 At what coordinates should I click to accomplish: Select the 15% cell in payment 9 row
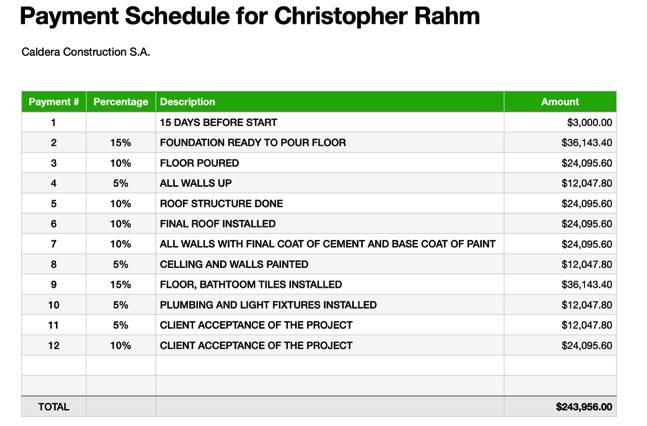coord(120,284)
